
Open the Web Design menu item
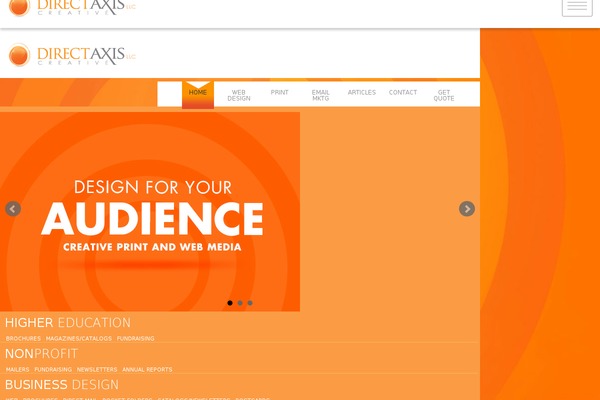click(x=239, y=95)
